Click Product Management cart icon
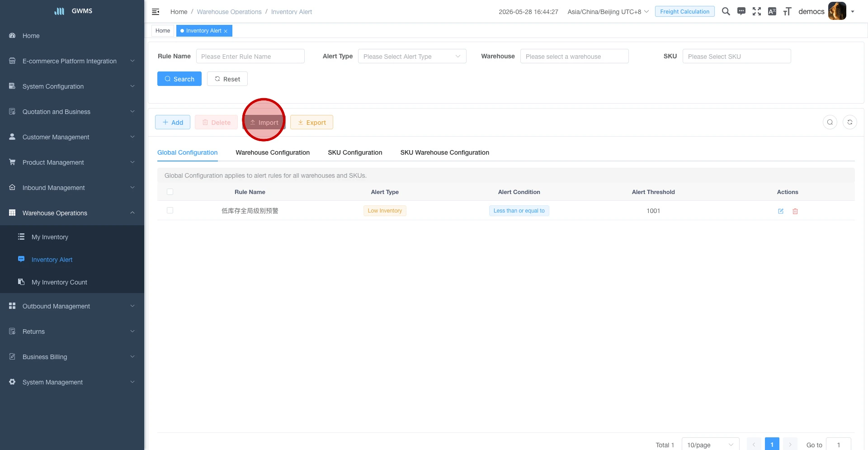This screenshot has height=450, width=868. [12, 162]
